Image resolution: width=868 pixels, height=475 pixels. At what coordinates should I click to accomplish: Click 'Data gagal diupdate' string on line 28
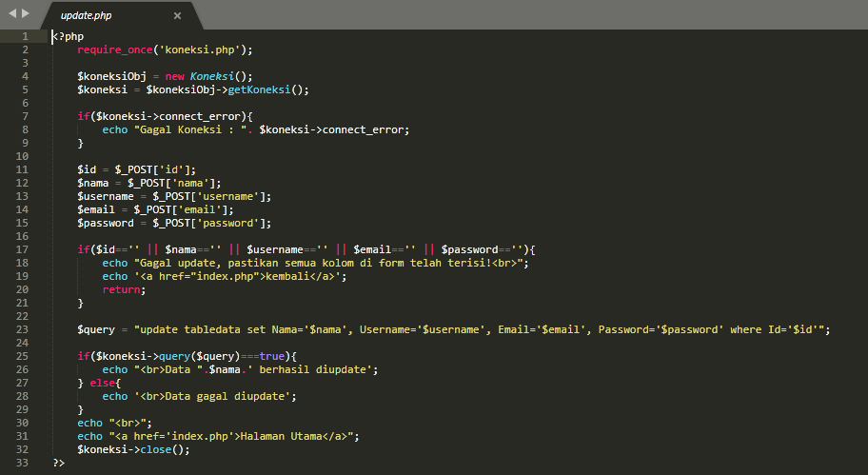pos(212,396)
